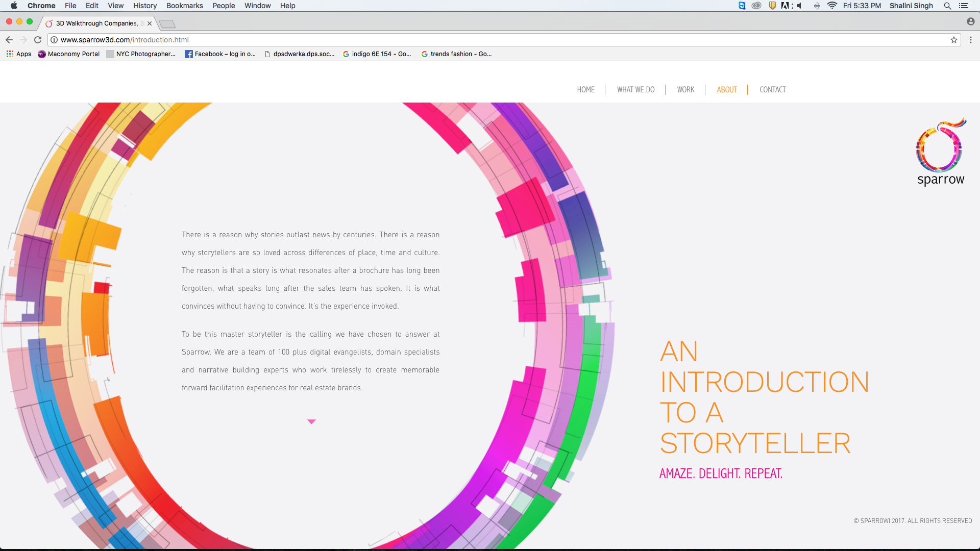Open Spotlight search in the menu bar

(947, 6)
